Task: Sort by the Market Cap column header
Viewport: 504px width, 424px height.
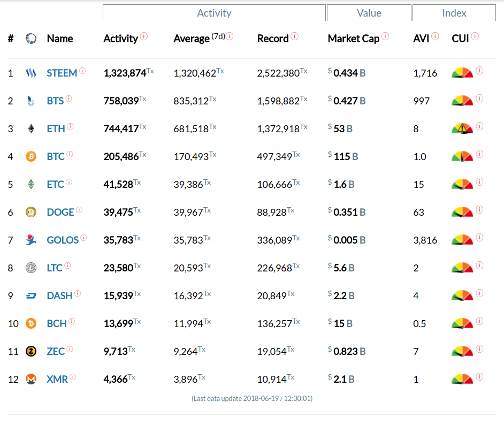Action: click(x=354, y=39)
